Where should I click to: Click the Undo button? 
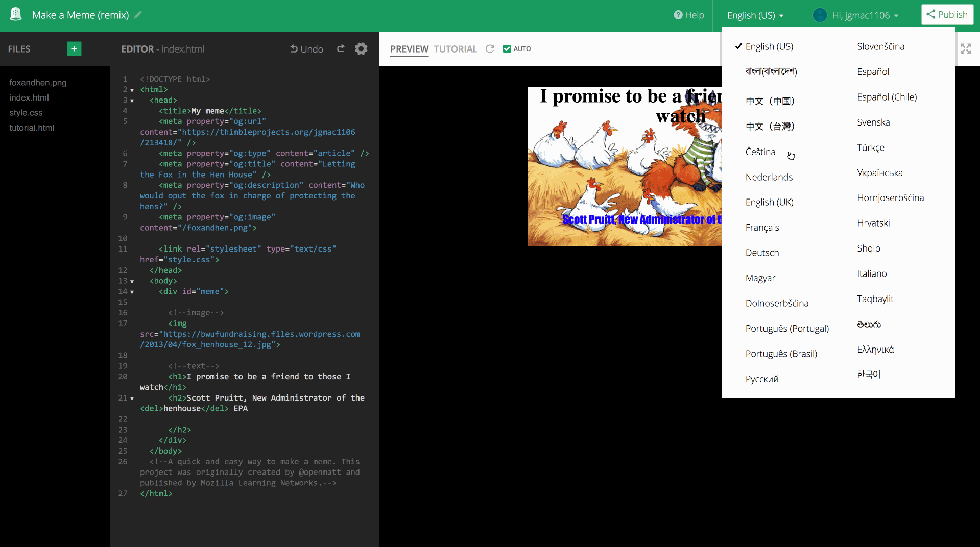[x=306, y=49]
